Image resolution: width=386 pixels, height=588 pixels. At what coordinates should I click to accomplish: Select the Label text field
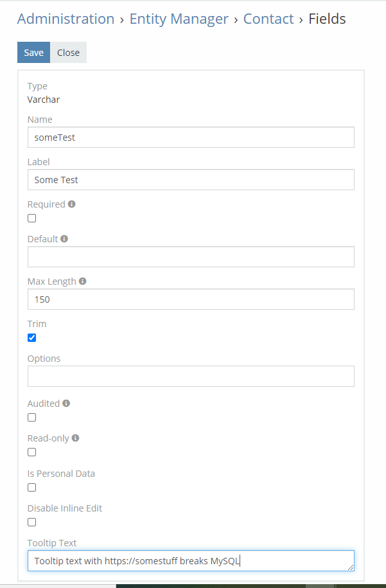tap(191, 180)
